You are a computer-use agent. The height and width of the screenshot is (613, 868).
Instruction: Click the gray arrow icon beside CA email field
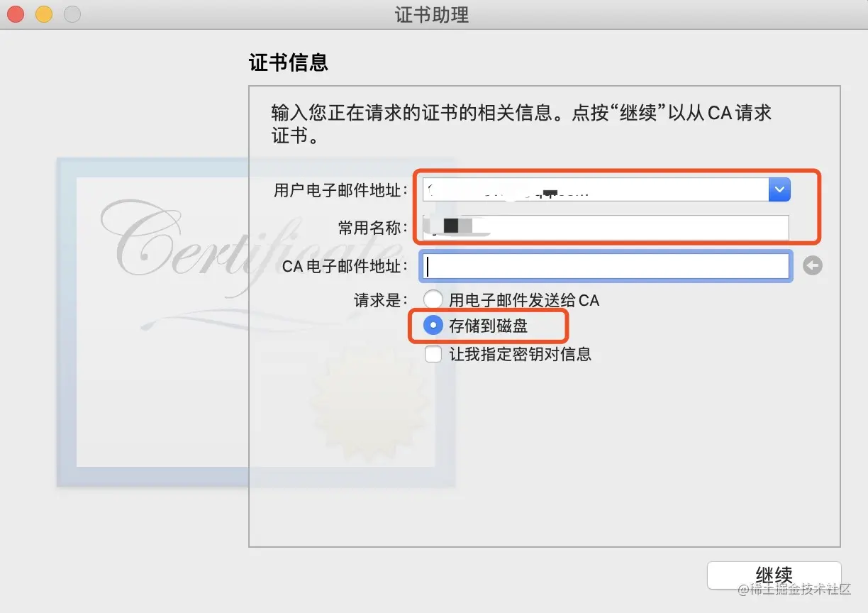[813, 265]
